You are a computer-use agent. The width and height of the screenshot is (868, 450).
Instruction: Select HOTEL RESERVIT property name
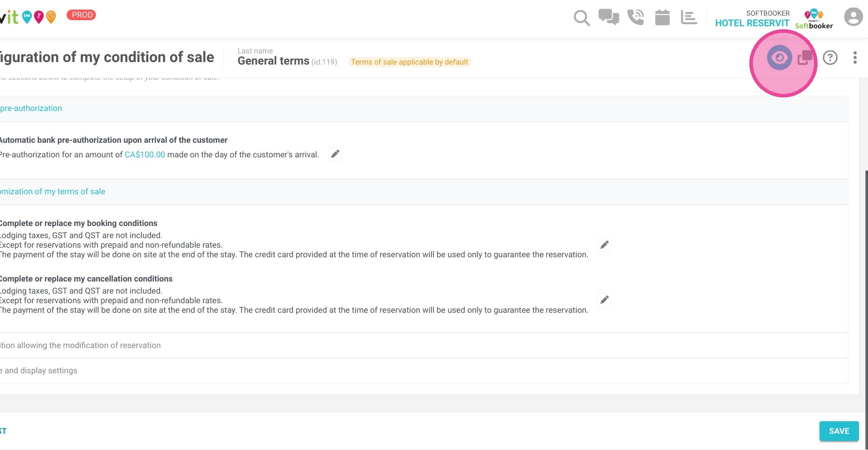752,23
